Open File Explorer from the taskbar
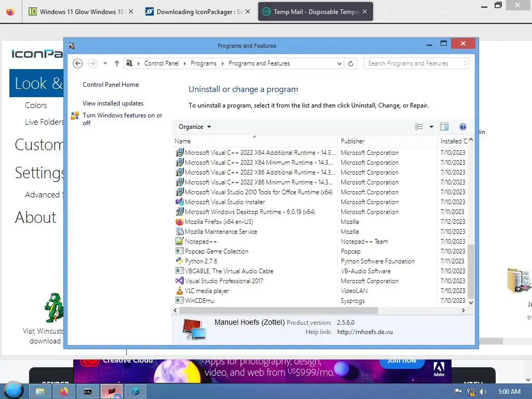Screen dimensions: 532x399 [x=39, y=391]
